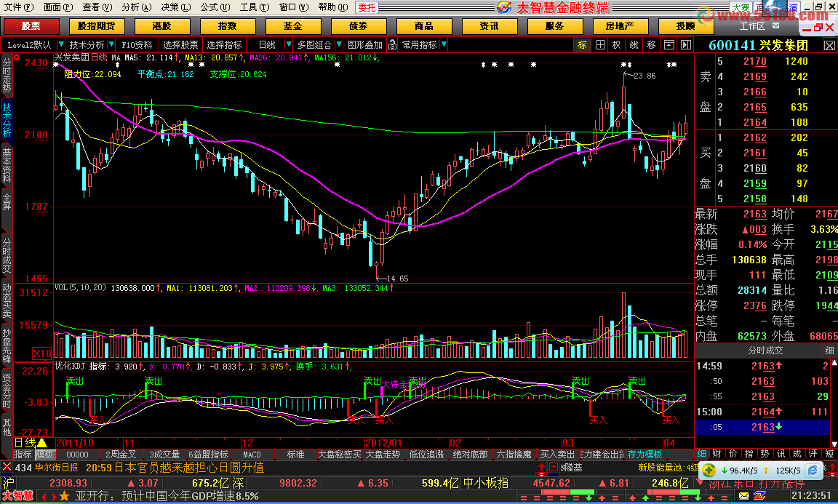Click the crosshair grid icon in chart toolbar

pyautogui.click(x=600, y=45)
